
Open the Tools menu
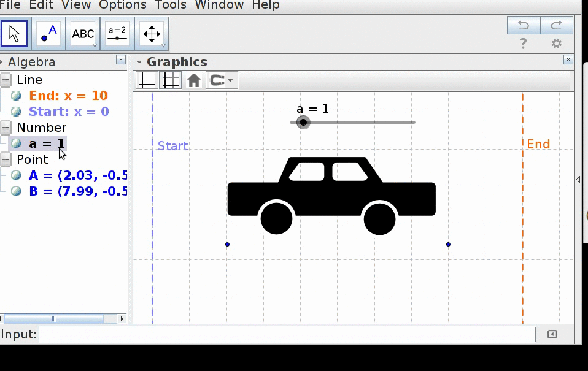pos(171,6)
